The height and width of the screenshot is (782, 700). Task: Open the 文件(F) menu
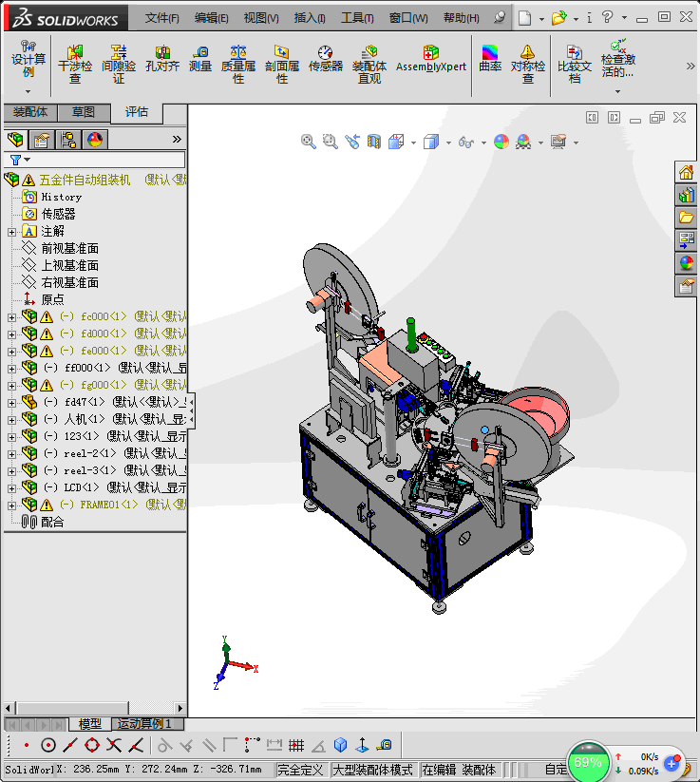[162, 18]
